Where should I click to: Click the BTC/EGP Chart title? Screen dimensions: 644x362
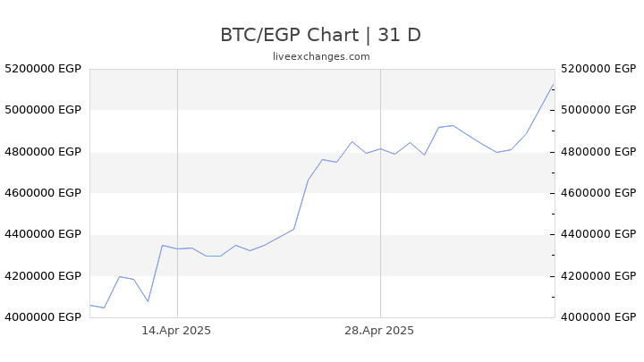(321, 35)
